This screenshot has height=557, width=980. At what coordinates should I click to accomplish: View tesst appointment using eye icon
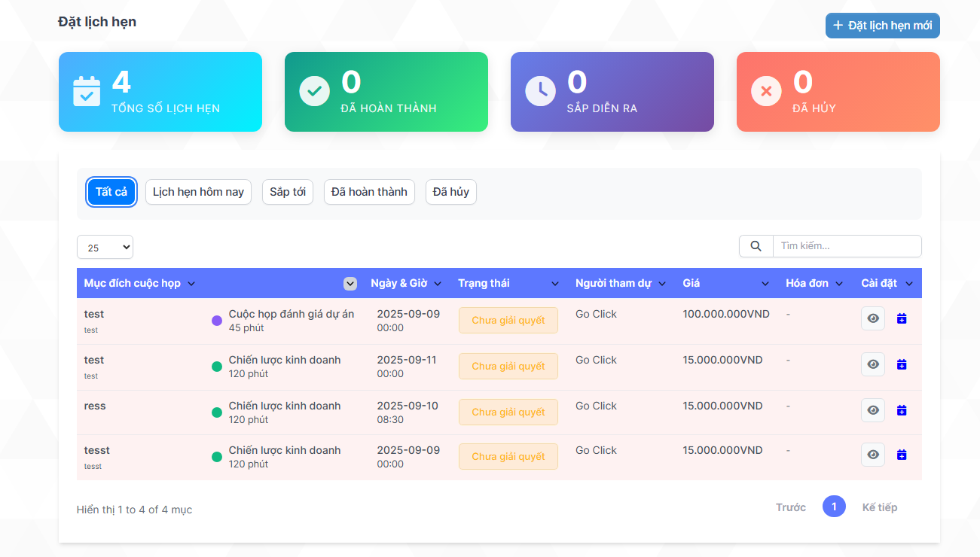pyautogui.click(x=873, y=455)
